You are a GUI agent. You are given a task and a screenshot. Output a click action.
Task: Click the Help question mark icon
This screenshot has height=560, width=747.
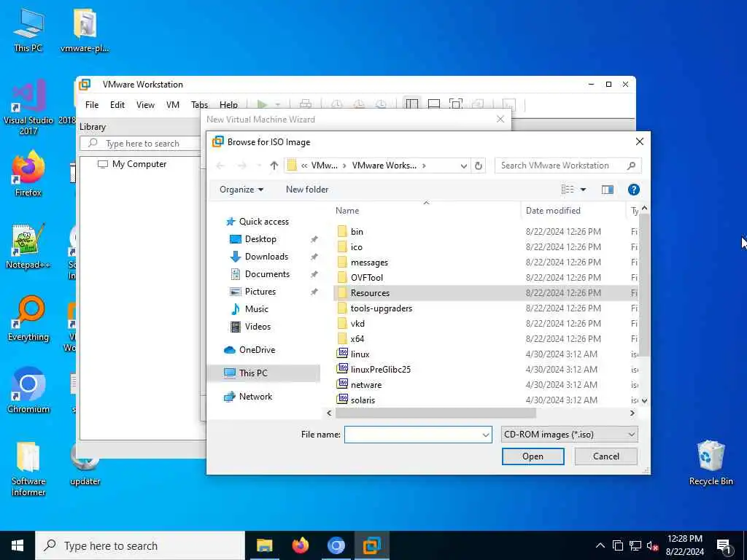(x=633, y=190)
